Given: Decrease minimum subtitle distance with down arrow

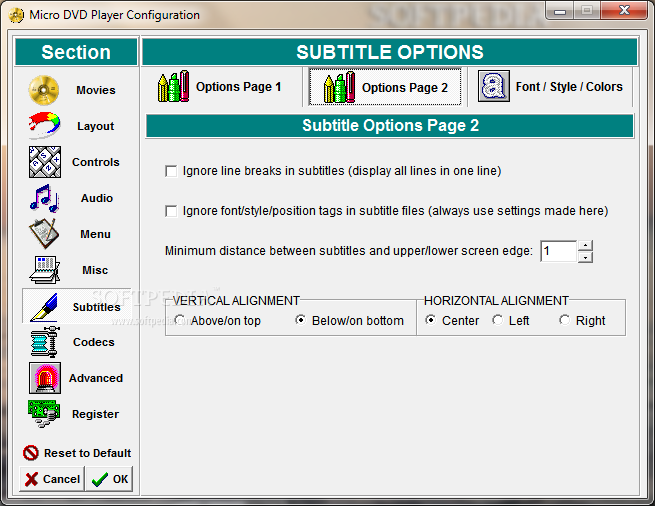Looking at the screenshot, I should (x=585, y=257).
